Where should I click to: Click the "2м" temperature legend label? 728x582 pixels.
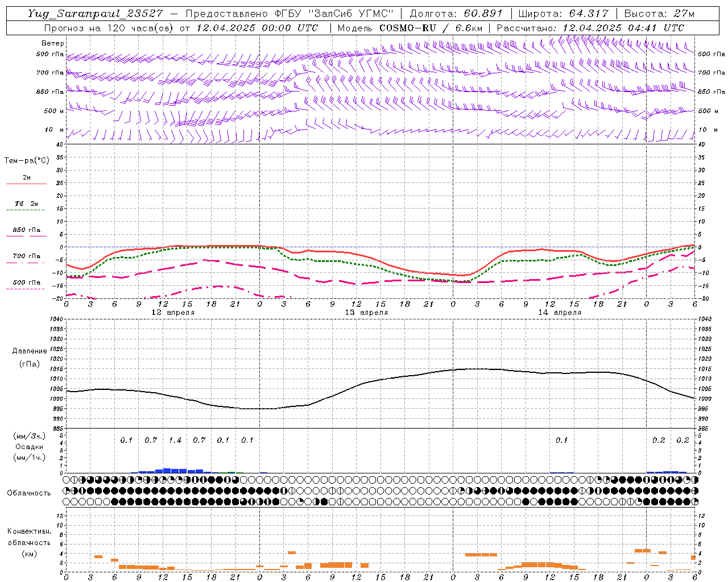27,177
